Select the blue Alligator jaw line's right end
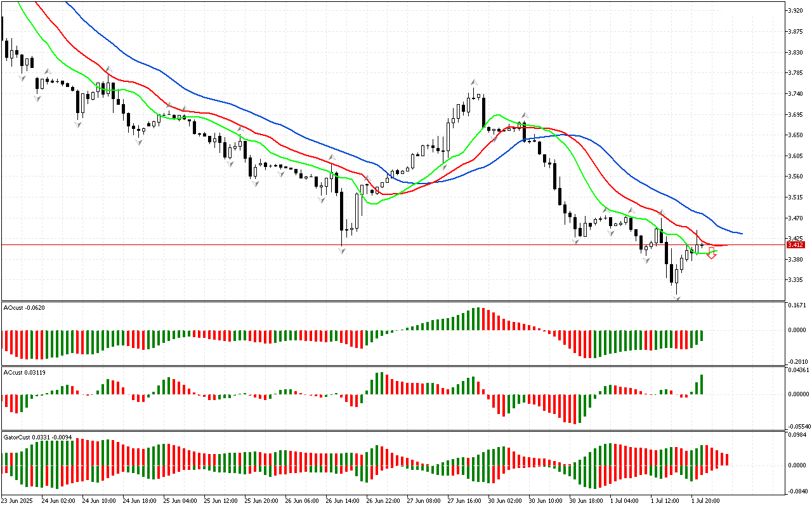Image resolution: width=812 pixels, height=508 pixels. [740, 233]
